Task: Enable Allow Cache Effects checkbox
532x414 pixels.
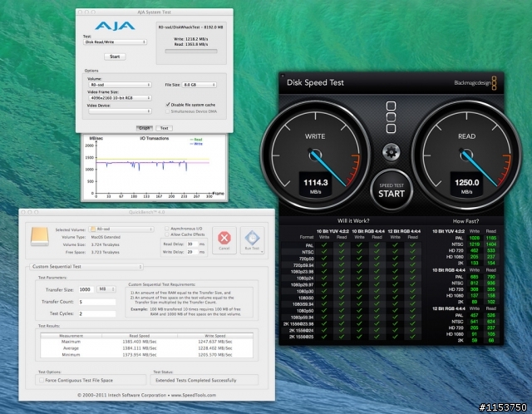Action: (x=166, y=234)
